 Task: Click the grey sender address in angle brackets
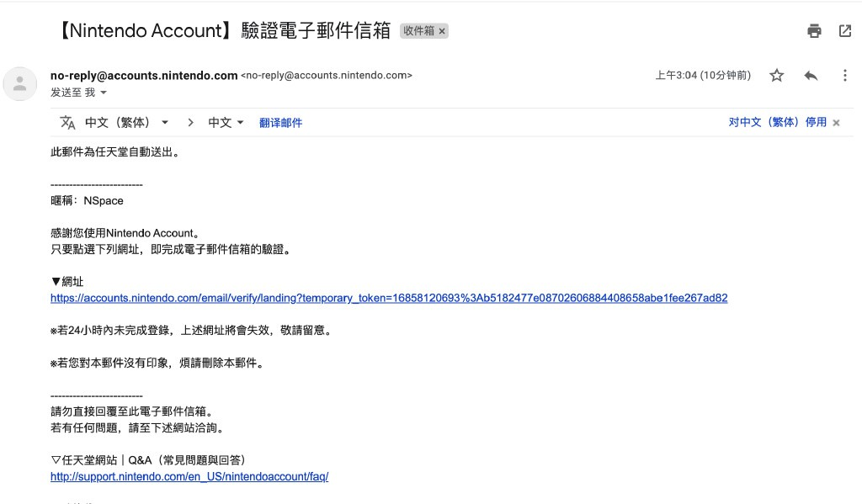[327, 75]
